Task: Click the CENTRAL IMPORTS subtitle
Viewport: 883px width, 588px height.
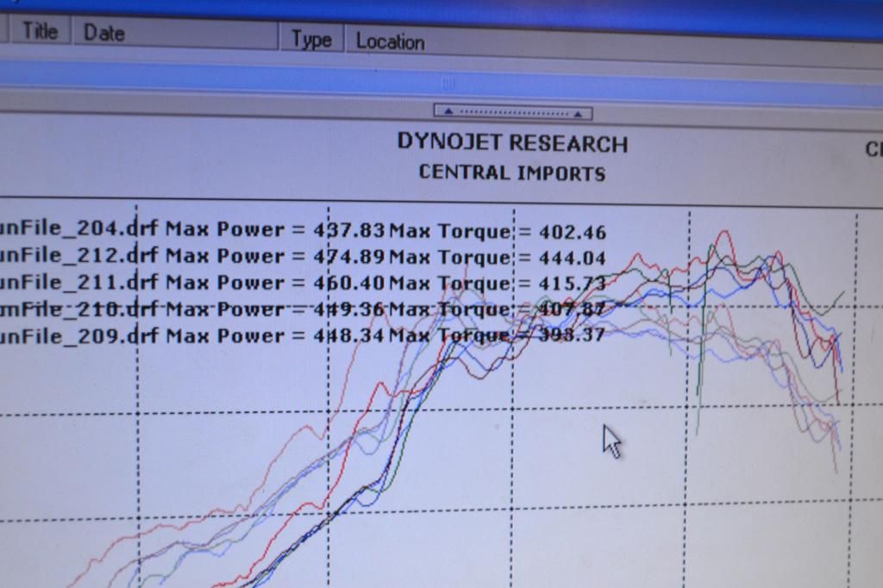Action: pyautogui.click(x=512, y=172)
